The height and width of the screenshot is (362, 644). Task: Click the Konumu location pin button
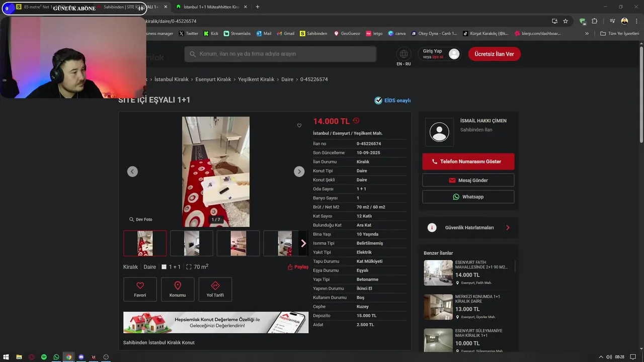pyautogui.click(x=178, y=289)
